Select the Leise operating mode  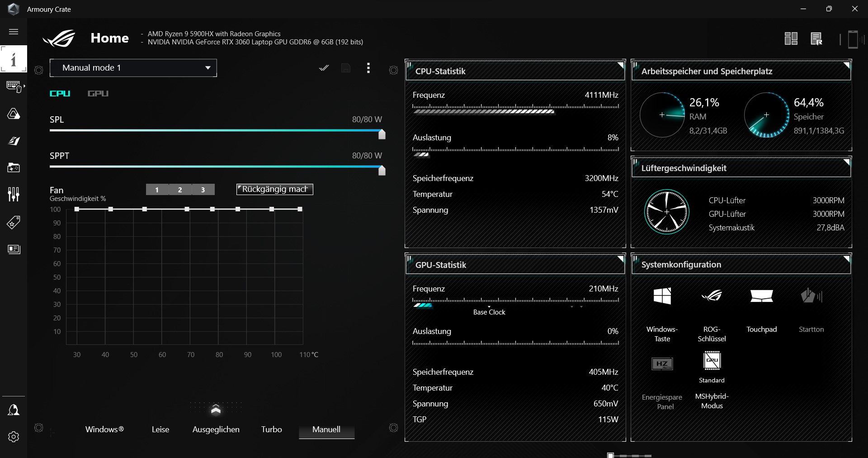[x=160, y=429]
